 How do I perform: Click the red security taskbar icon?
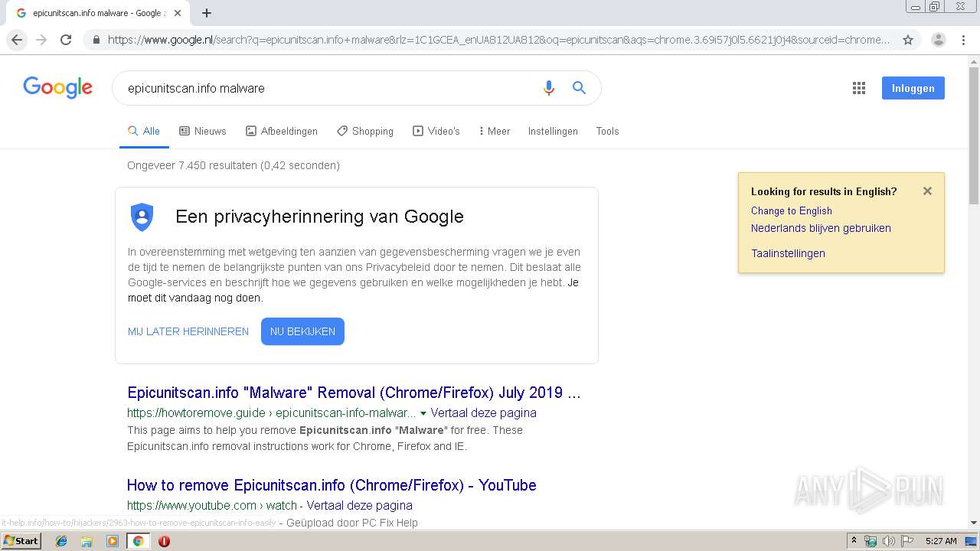pyautogui.click(x=164, y=541)
